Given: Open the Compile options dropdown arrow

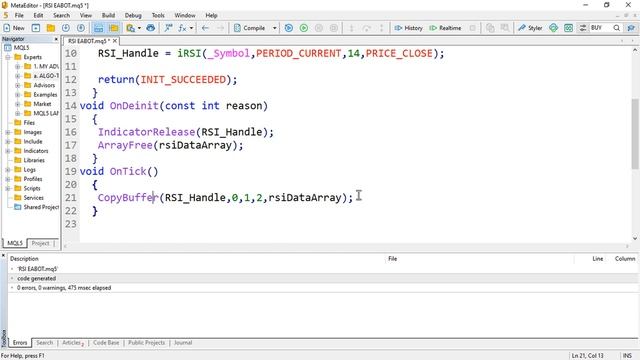Looking at the screenshot, I should click(274, 28).
